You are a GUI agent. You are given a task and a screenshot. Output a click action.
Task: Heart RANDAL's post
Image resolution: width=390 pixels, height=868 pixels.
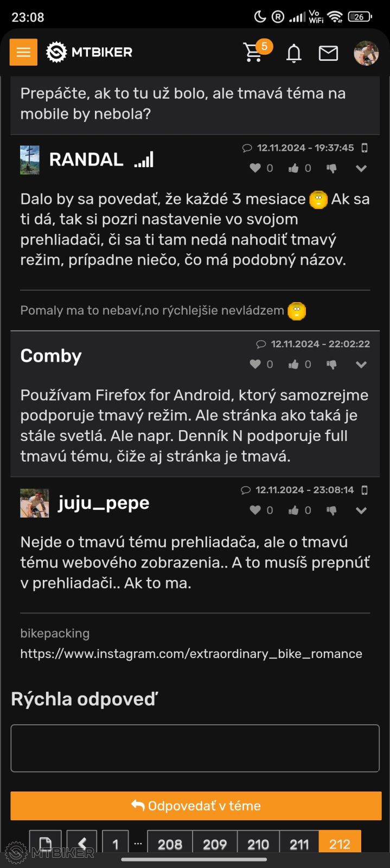click(x=255, y=168)
